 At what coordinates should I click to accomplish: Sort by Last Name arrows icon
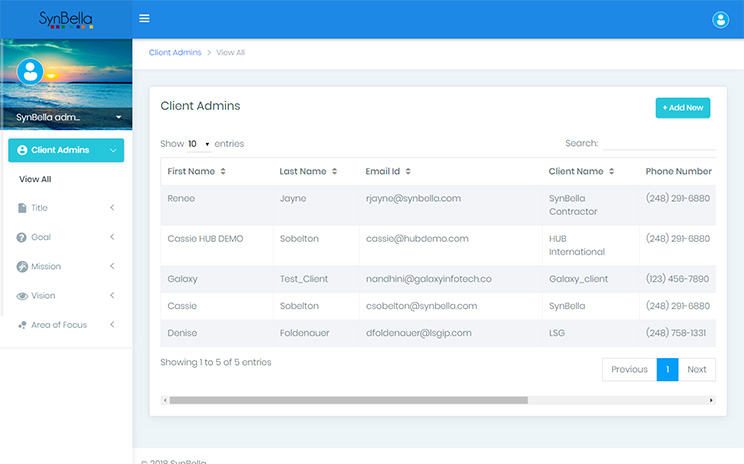pos(335,171)
